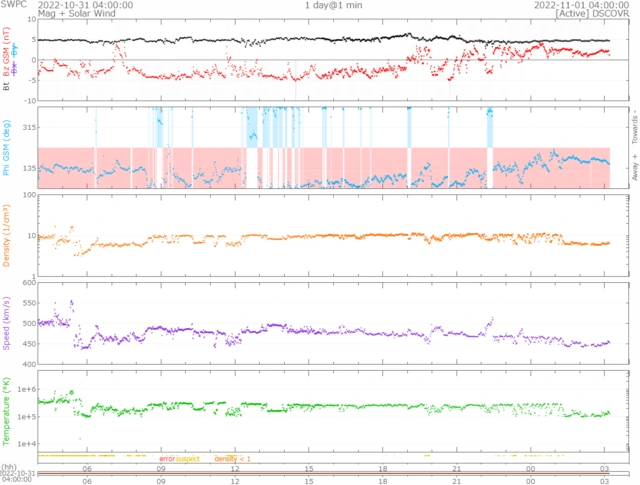Click the Towards - sector label
Image resolution: width=640 pixels, height=485 pixels.
(x=633, y=126)
